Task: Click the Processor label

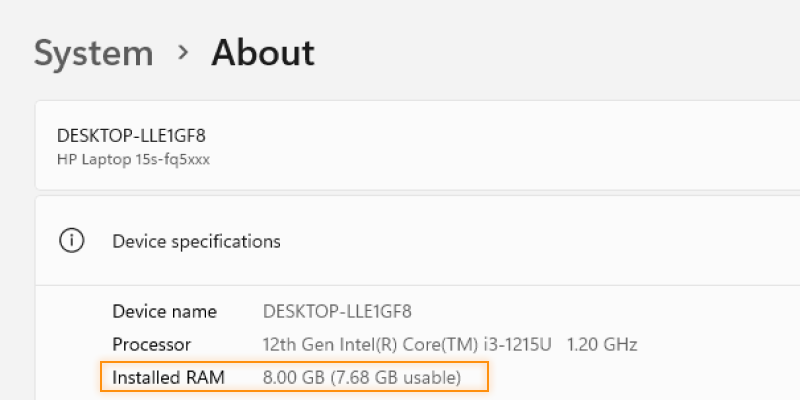Action: [x=152, y=344]
